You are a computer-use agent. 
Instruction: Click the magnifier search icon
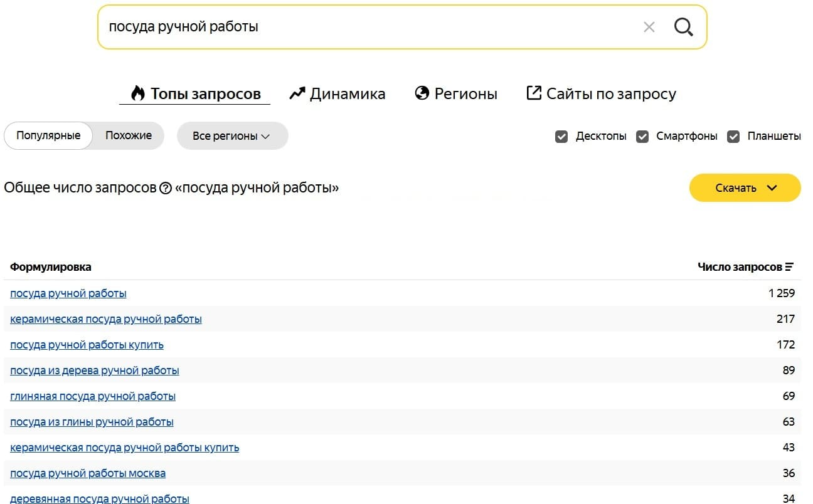(x=683, y=27)
